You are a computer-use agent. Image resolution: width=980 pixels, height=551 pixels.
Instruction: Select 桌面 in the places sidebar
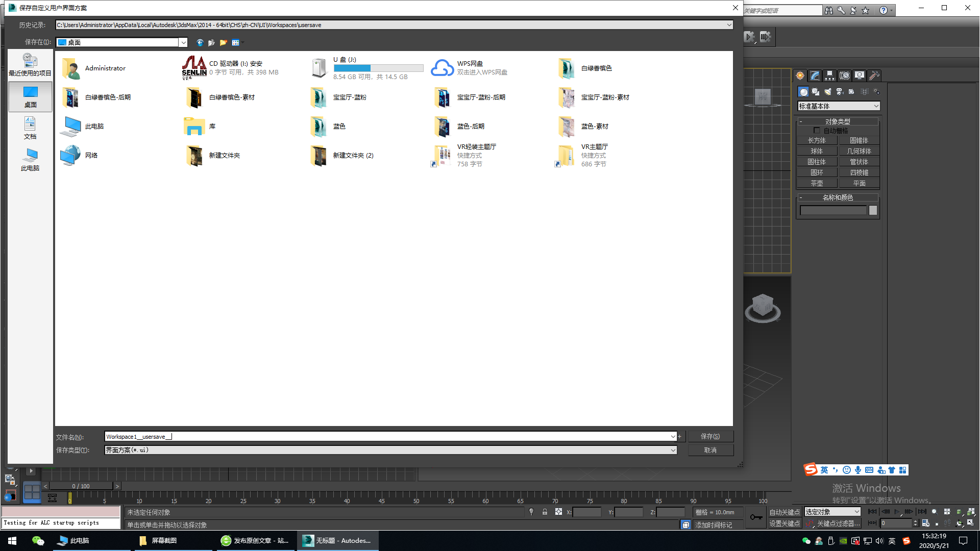point(30,96)
